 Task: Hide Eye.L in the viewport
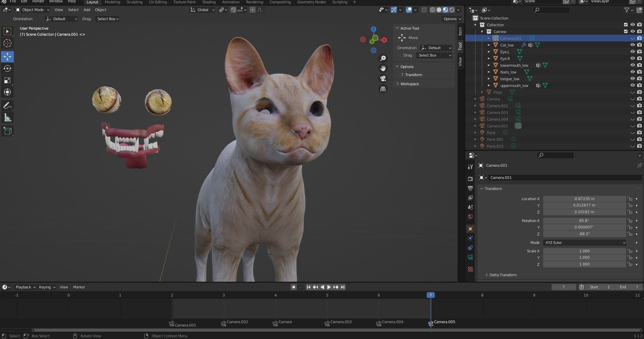[x=633, y=52]
